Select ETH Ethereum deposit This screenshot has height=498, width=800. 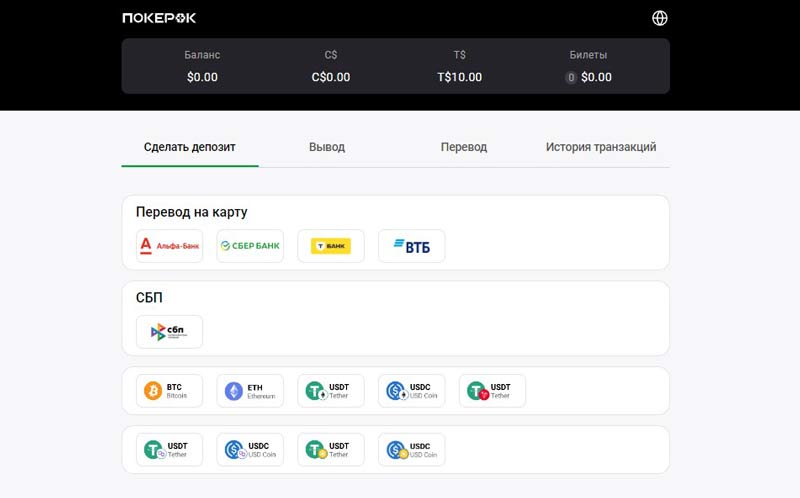(x=250, y=391)
